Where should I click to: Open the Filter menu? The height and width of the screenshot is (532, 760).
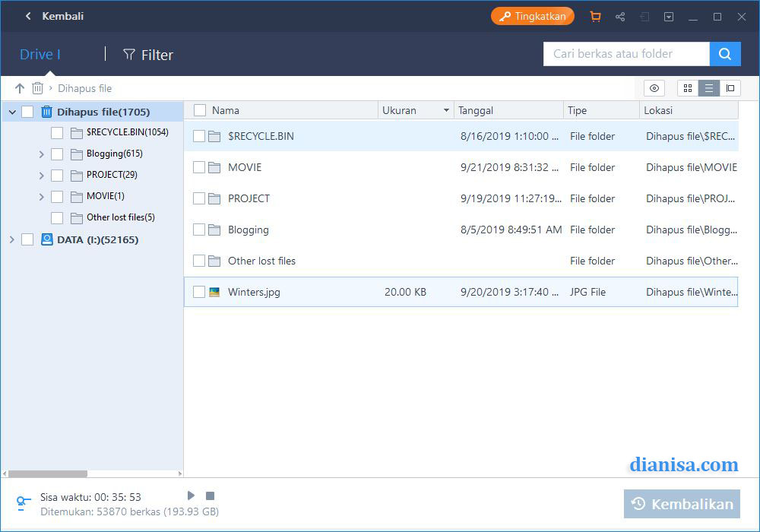[148, 55]
